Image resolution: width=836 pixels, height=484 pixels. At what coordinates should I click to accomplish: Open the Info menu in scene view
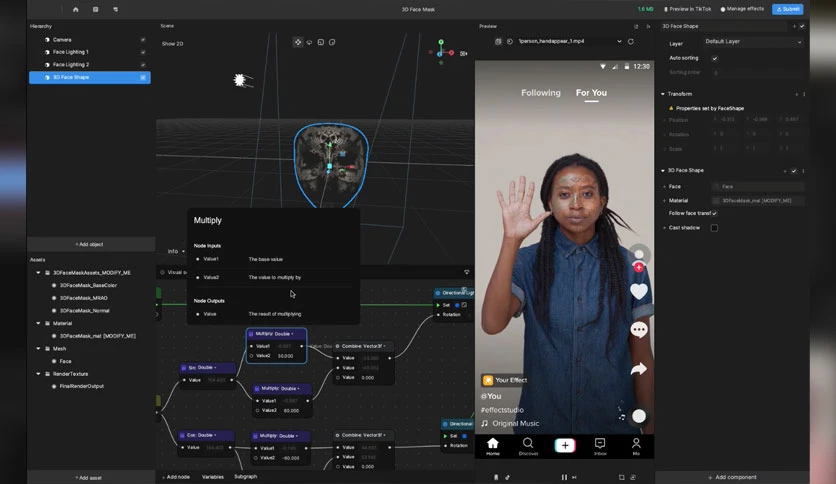coord(176,251)
